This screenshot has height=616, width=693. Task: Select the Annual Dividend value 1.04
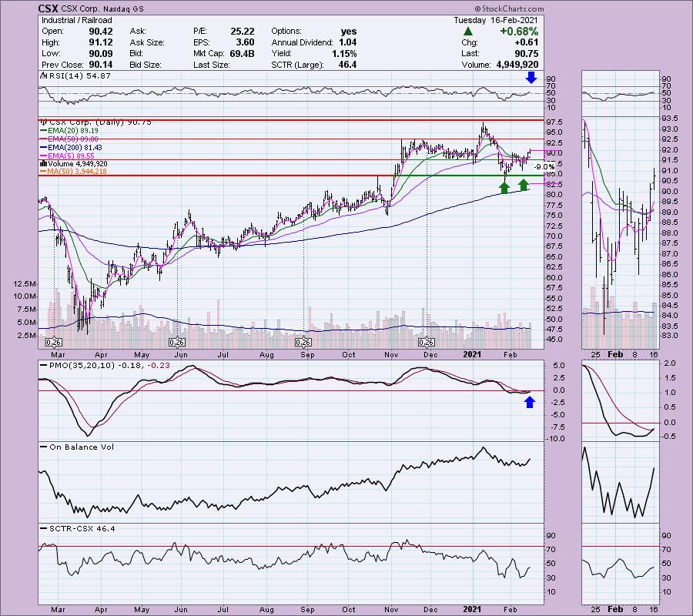(x=348, y=42)
